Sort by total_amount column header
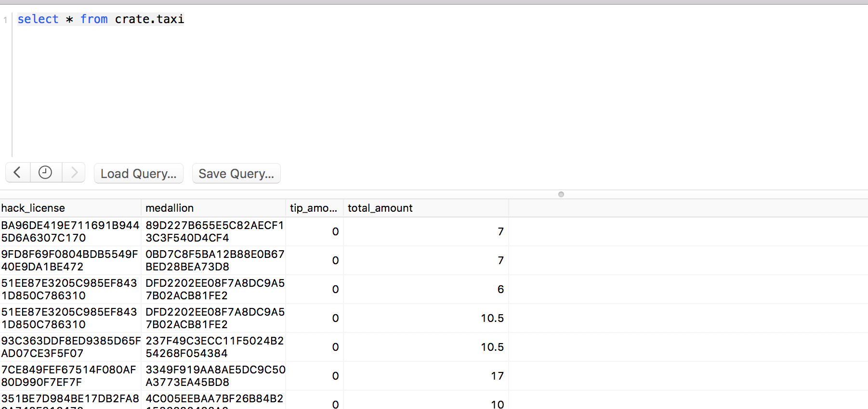Image resolution: width=868 pixels, height=409 pixels. 426,208
